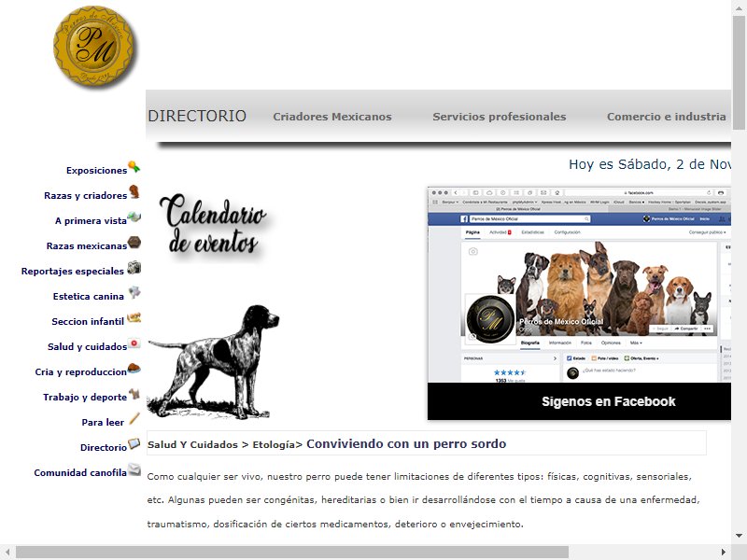Screen dimensions: 747x560
Task: Click the vertical scrollbar down arrow
Action: (739, 536)
